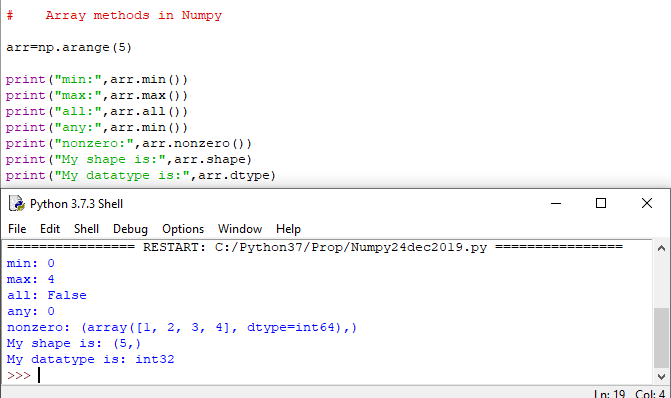The height and width of the screenshot is (398, 671).
Task: Click the print "any:" code line
Action: (97, 128)
